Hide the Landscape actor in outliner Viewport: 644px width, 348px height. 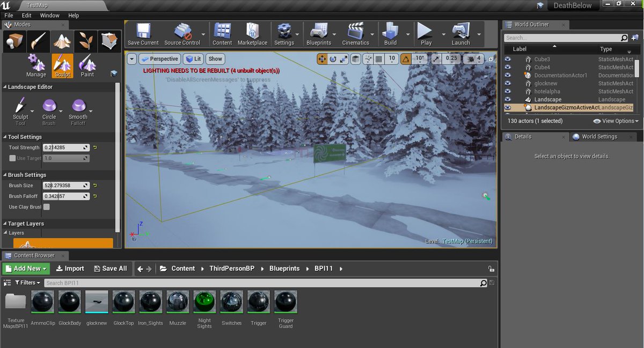coord(508,100)
